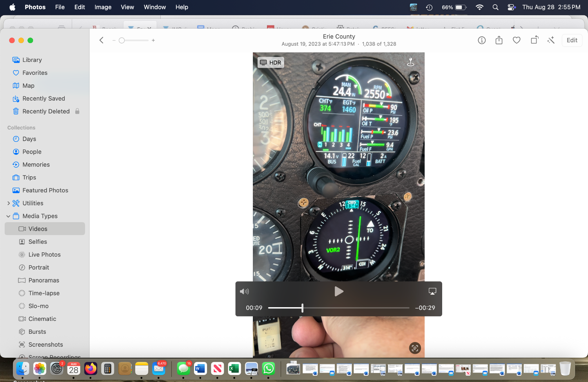Select Time-lapse media type
The image size is (588, 382).
(45, 293)
